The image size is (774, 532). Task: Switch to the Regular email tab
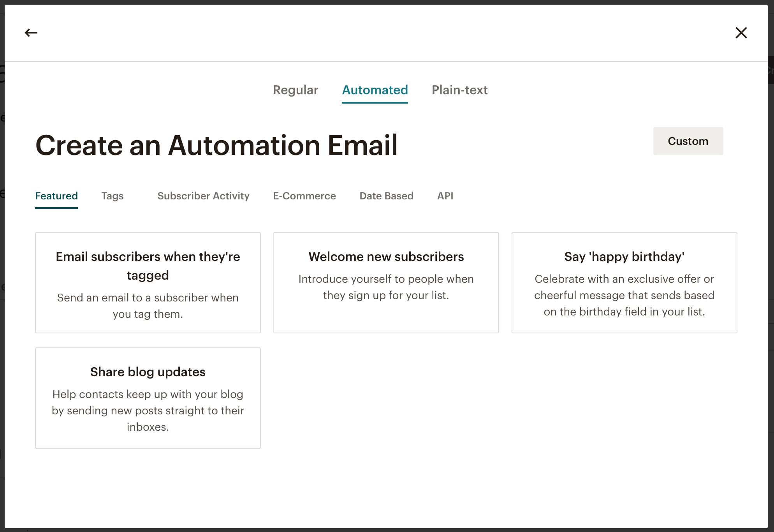(296, 90)
